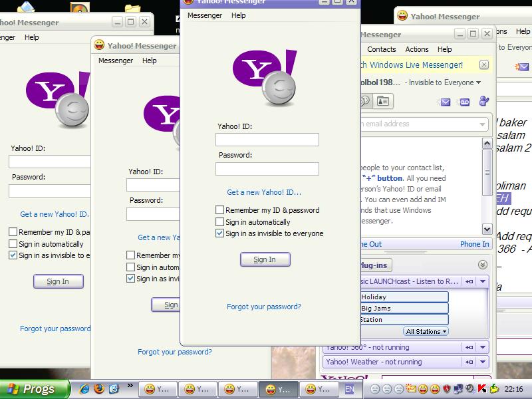The height and width of the screenshot is (399, 532).
Task: Click the EN language indicator on taskbar
Action: point(349,389)
